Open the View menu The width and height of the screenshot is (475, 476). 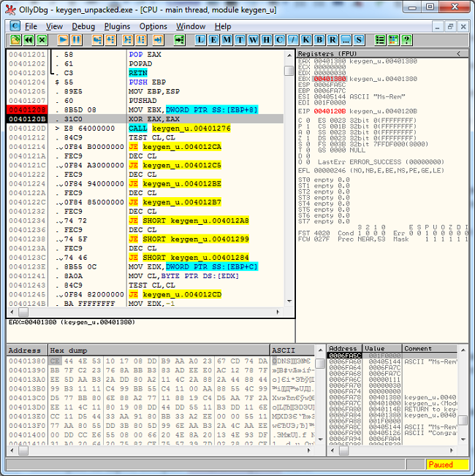54,26
